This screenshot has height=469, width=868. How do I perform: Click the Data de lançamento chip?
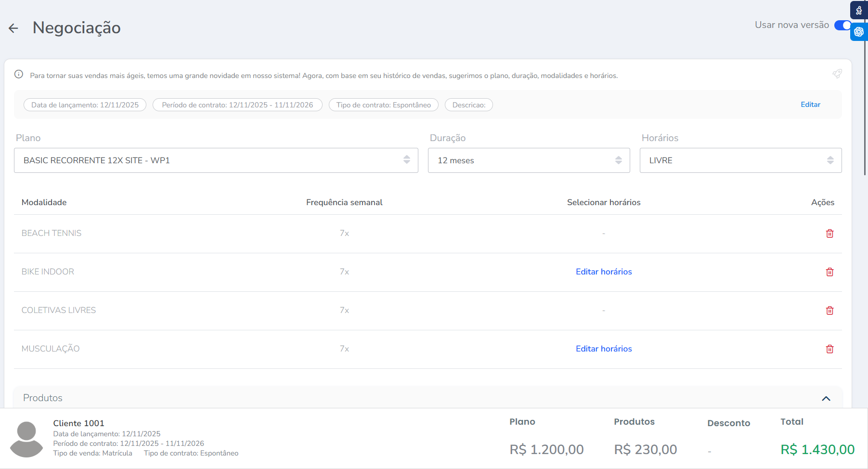[x=85, y=105]
